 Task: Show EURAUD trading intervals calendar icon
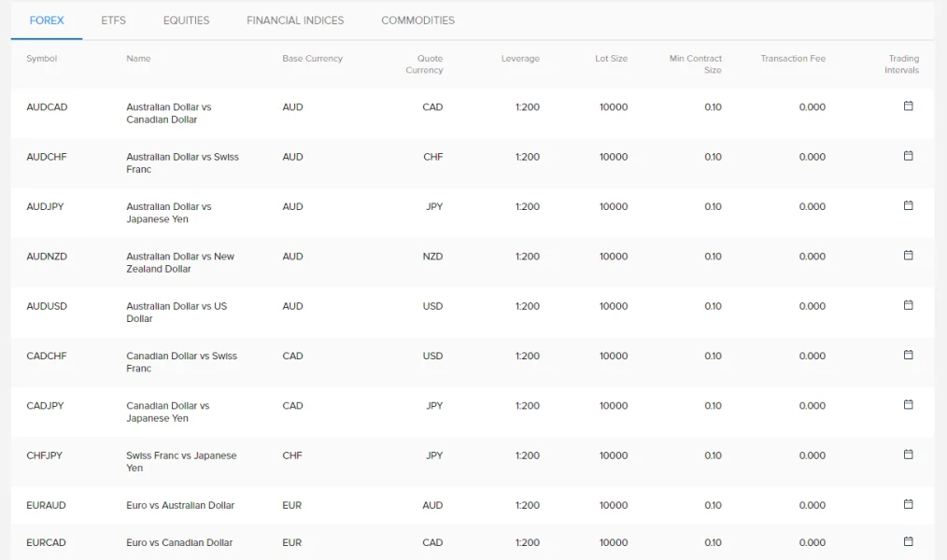point(908,504)
